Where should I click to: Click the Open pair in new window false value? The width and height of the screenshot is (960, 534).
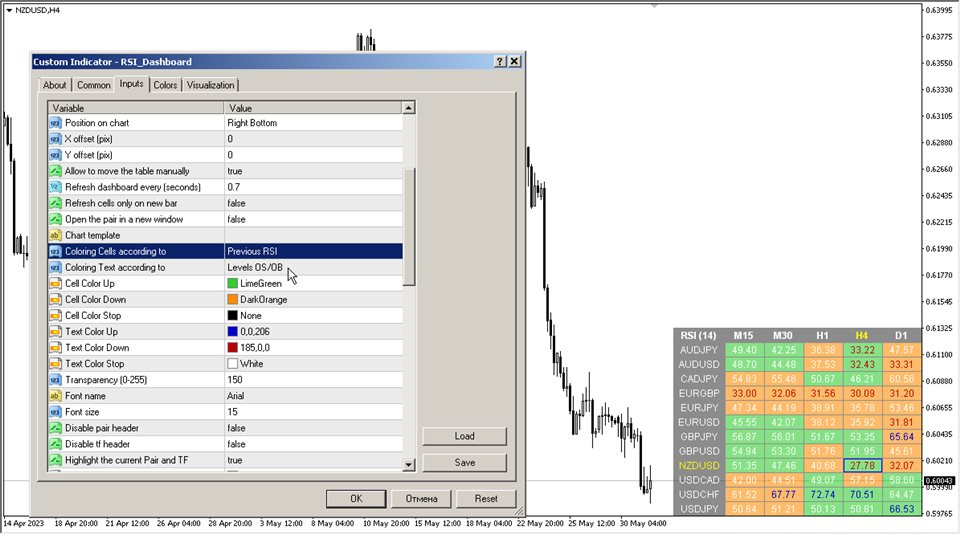tap(313, 219)
